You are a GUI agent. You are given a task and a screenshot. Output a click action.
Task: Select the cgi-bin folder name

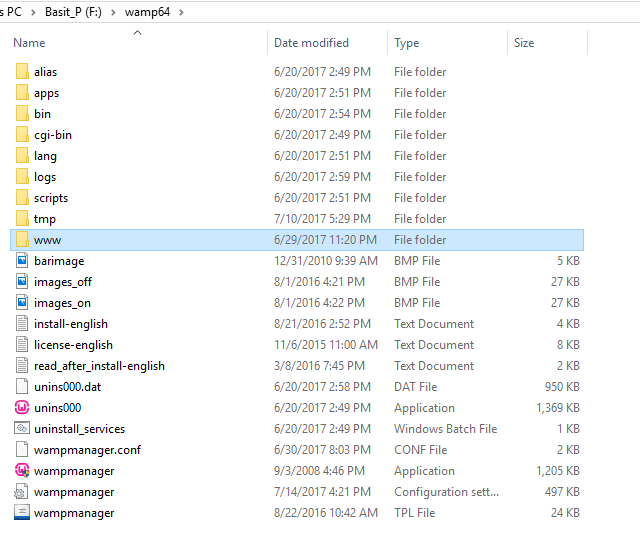(x=53, y=135)
